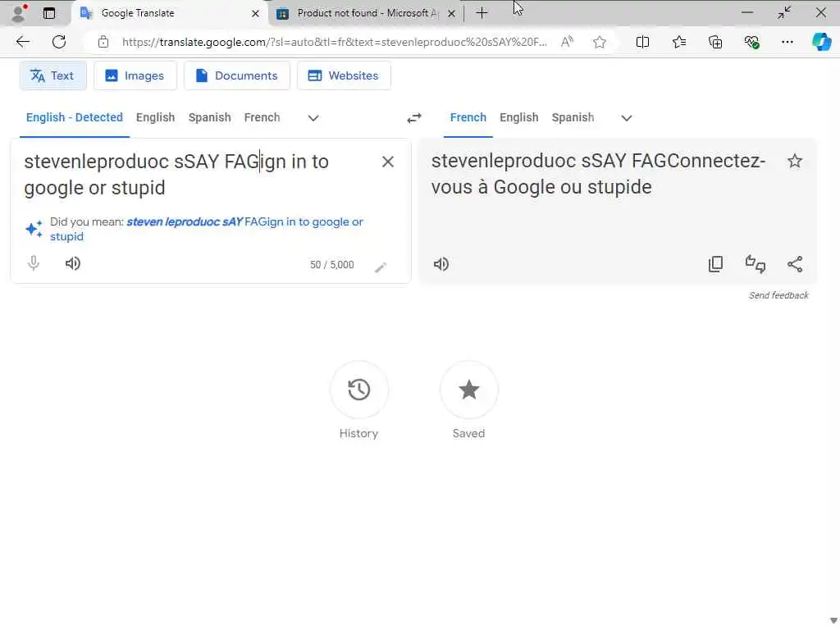
Task: Restore down the browser window
Action: [783, 13]
